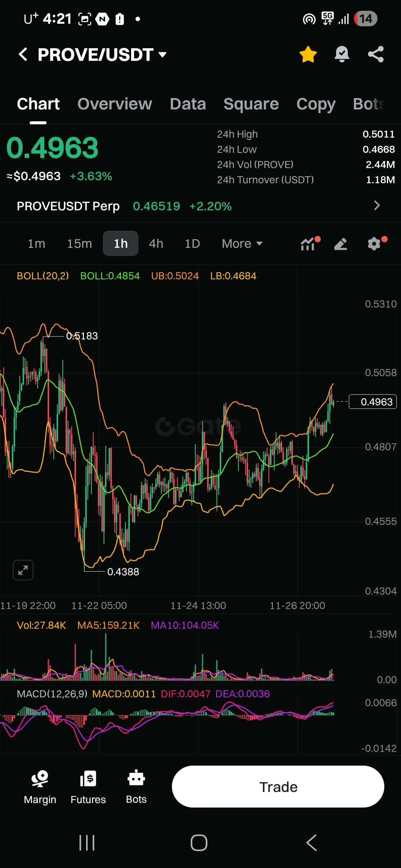Tap the large 0.4963 last price

pos(52,148)
